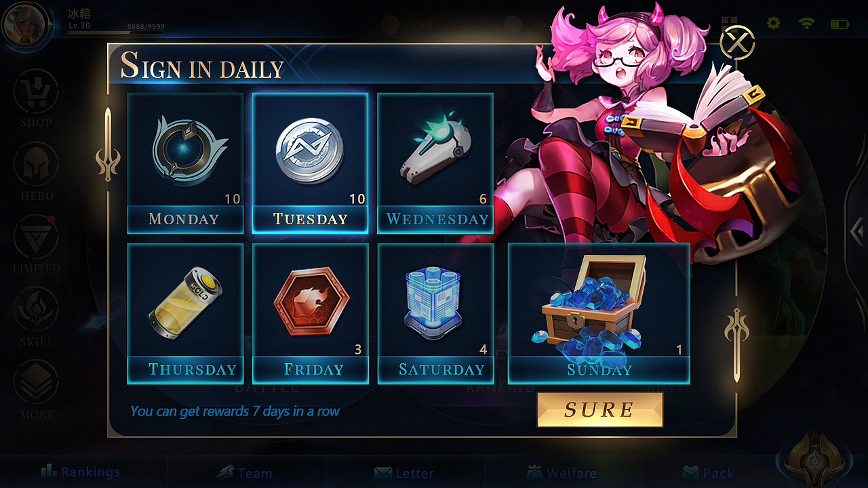Viewport: 868px width, 488px height.
Task: Close the Sign In Daily dialog
Action: [737, 43]
